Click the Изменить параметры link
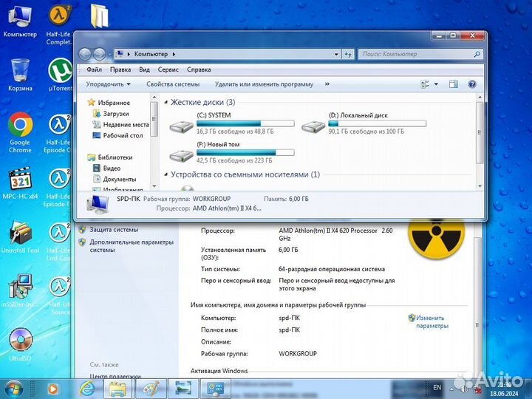532x399 pixels. pyautogui.click(x=432, y=321)
